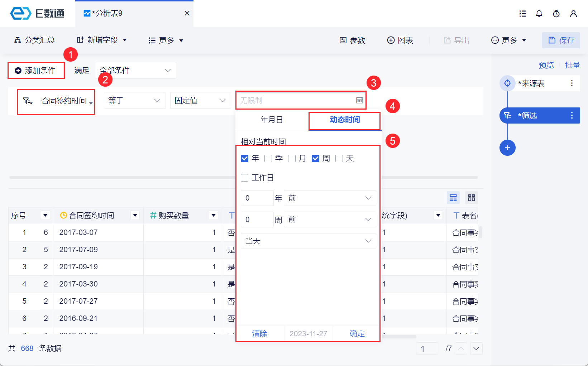Open the 购买数量 column menu arrow
The image size is (588, 366).
(214, 216)
